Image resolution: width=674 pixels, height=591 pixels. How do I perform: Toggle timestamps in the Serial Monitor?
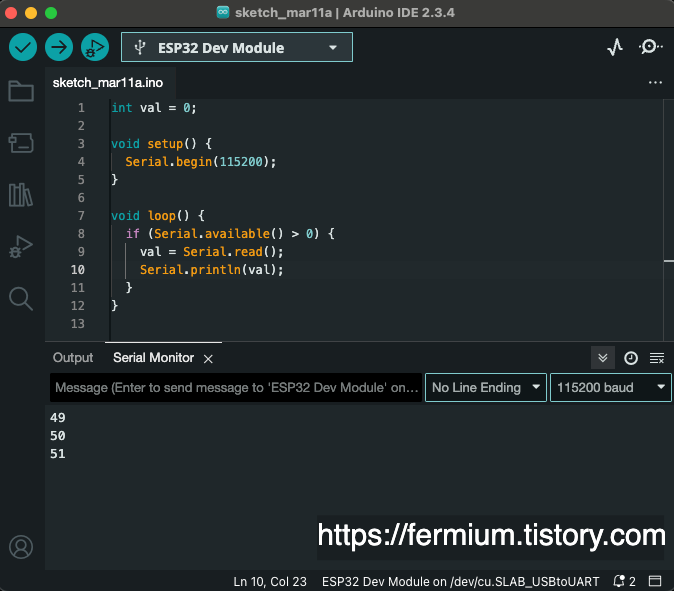631,358
